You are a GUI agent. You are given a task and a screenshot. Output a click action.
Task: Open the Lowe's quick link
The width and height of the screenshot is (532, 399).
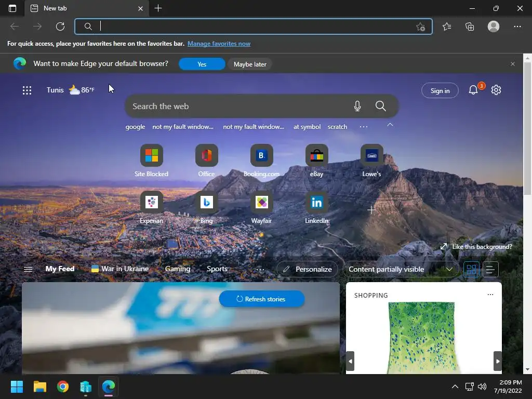[371, 161]
